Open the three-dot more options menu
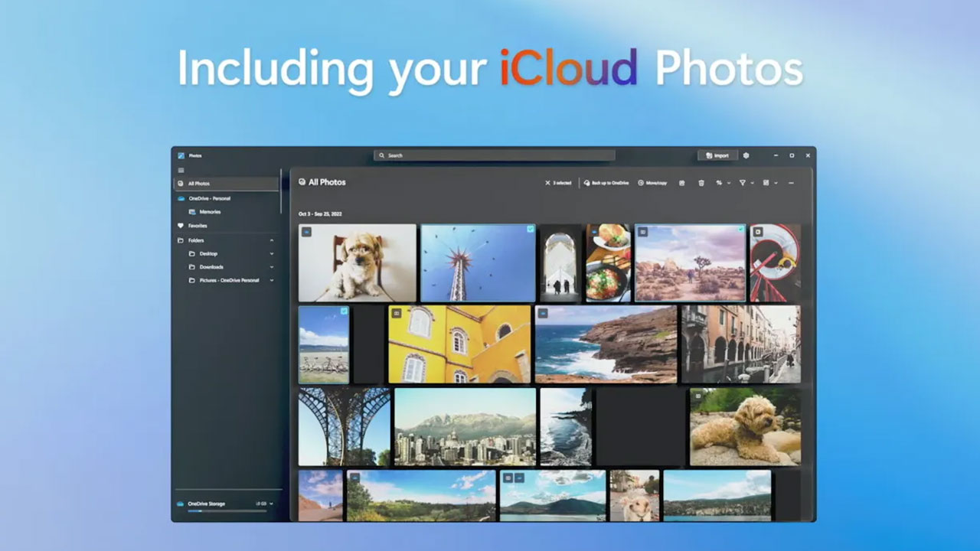980x551 pixels. click(791, 183)
